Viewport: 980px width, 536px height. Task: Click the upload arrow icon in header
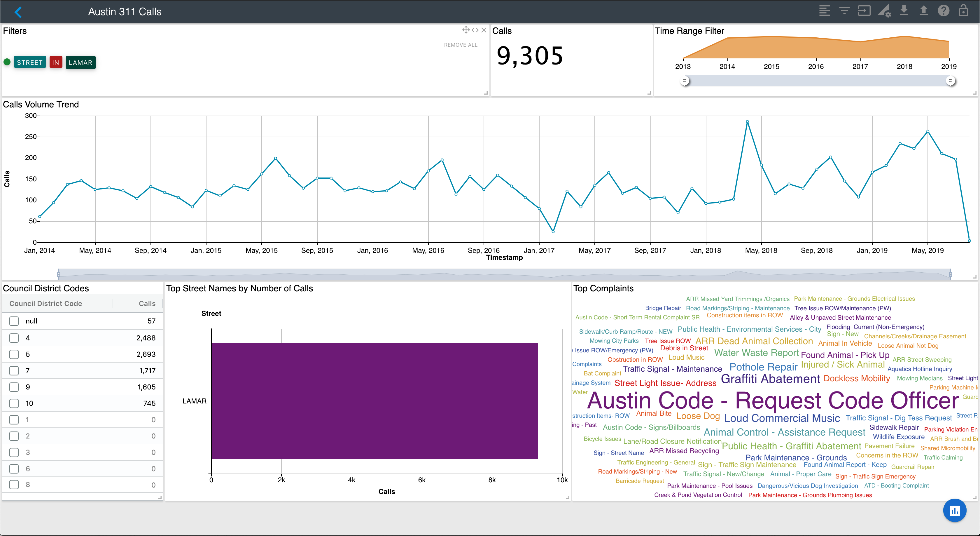(924, 10)
